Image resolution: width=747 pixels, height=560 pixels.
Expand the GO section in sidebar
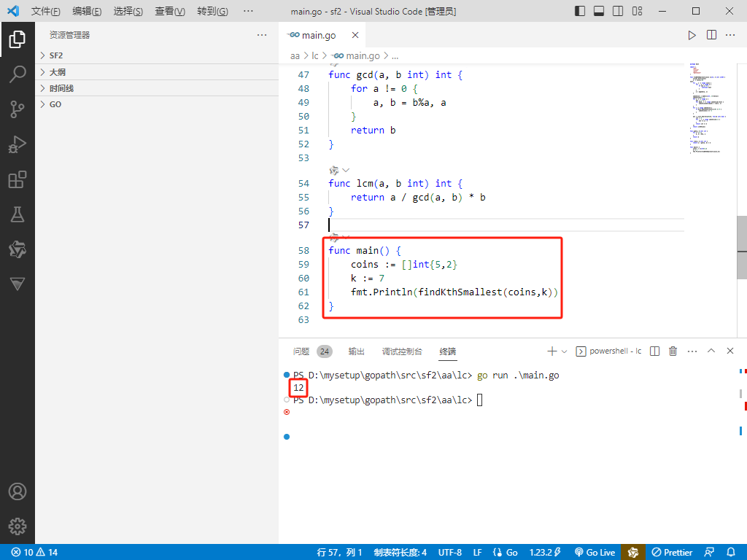(157, 104)
